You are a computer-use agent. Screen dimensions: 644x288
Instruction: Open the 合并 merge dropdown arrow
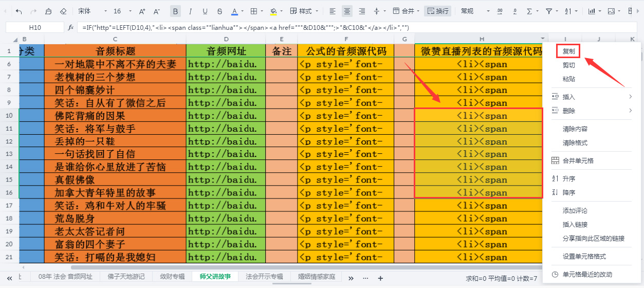point(418,11)
